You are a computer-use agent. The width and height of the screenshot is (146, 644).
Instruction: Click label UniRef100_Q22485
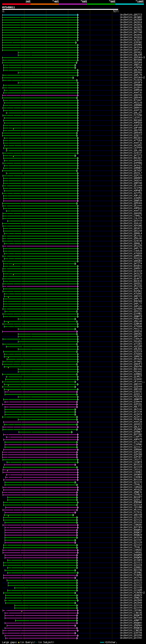[131, 590]
